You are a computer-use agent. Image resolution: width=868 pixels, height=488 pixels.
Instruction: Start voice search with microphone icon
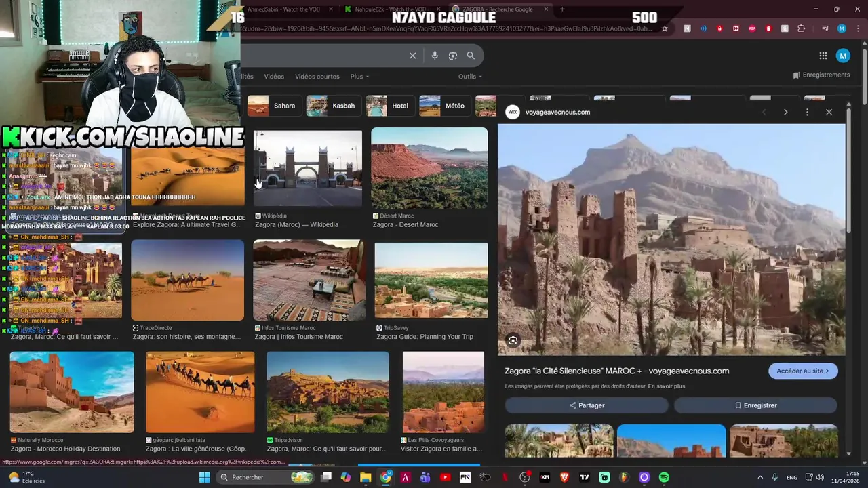[x=435, y=56]
